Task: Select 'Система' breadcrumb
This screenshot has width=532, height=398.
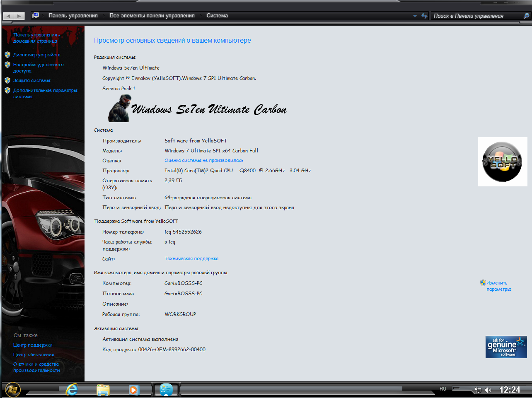Action: coord(217,16)
